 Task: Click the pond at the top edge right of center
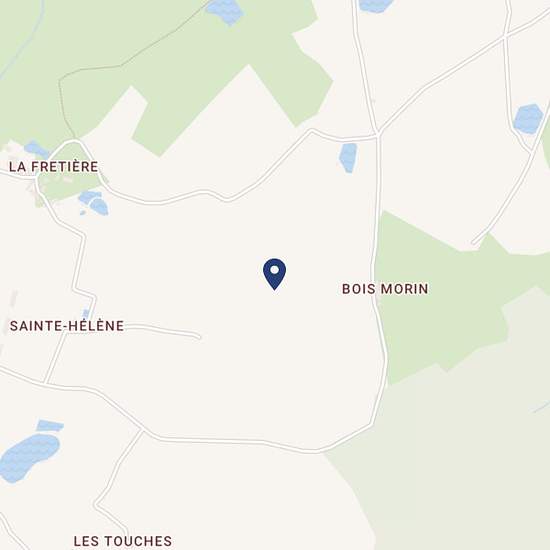pyautogui.click(x=375, y=6)
